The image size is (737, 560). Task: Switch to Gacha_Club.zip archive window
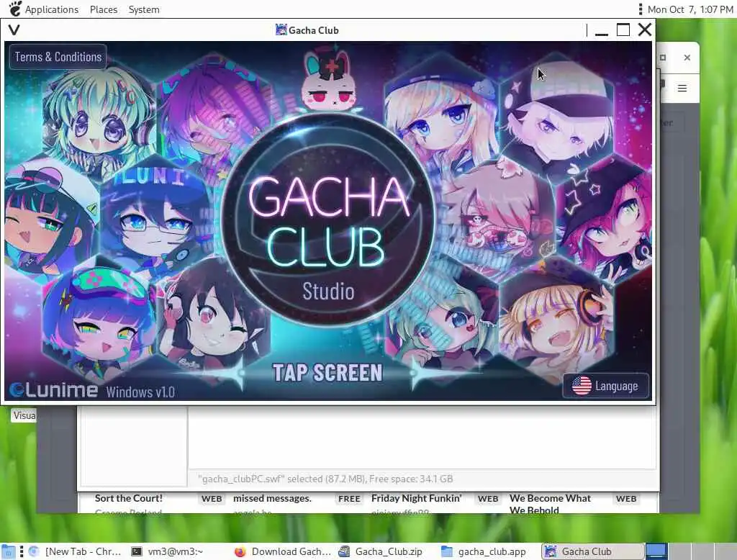(x=381, y=551)
